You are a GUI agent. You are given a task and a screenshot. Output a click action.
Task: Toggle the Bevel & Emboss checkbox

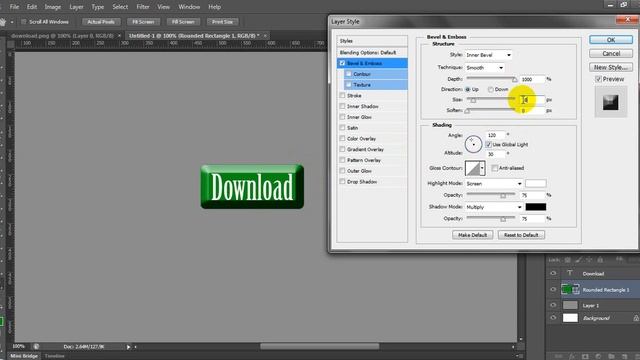coord(342,63)
